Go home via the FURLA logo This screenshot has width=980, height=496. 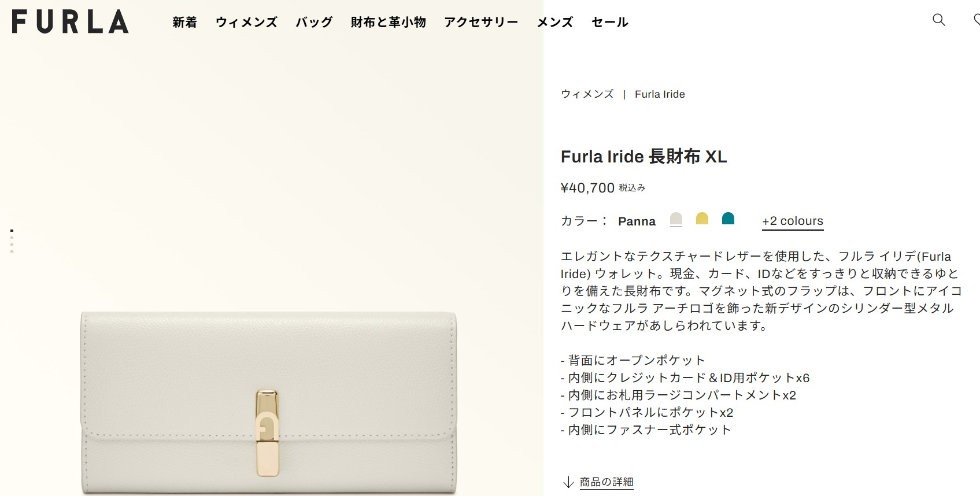70,22
